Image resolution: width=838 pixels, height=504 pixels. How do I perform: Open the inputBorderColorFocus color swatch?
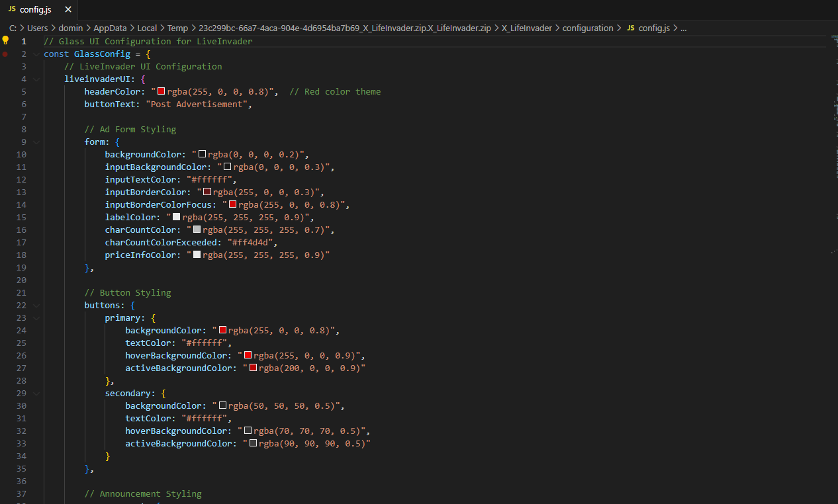tap(232, 204)
